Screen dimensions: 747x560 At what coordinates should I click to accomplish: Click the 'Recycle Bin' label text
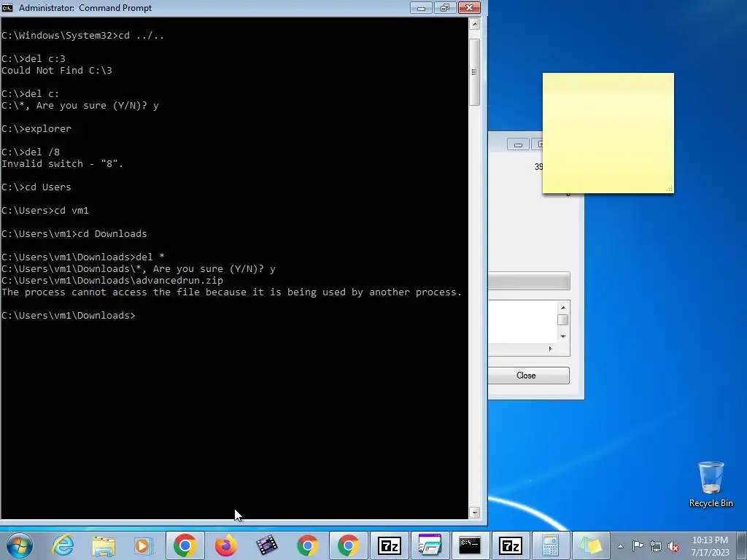[711, 503]
